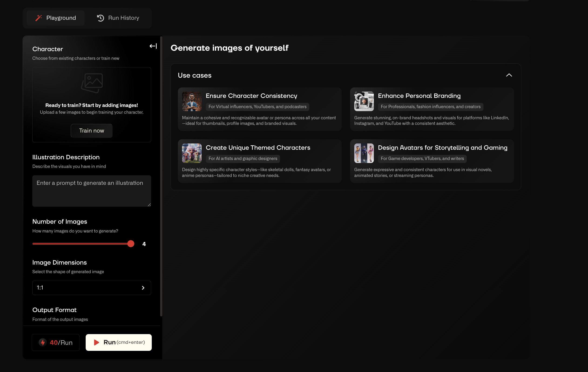Click the Run (cmd+enter) button
Viewport: 588px width, 372px height.
click(119, 342)
